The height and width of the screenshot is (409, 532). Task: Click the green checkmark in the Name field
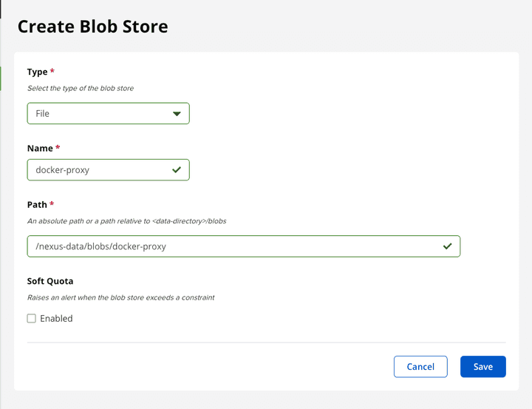click(x=177, y=170)
